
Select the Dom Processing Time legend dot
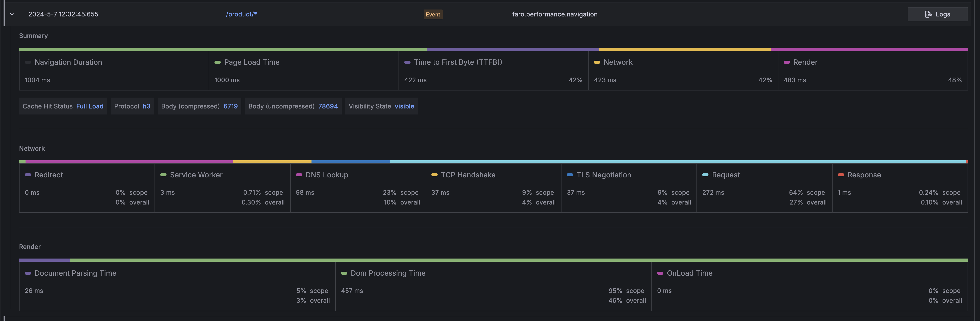pyautogui.click(x=344, y=273)
